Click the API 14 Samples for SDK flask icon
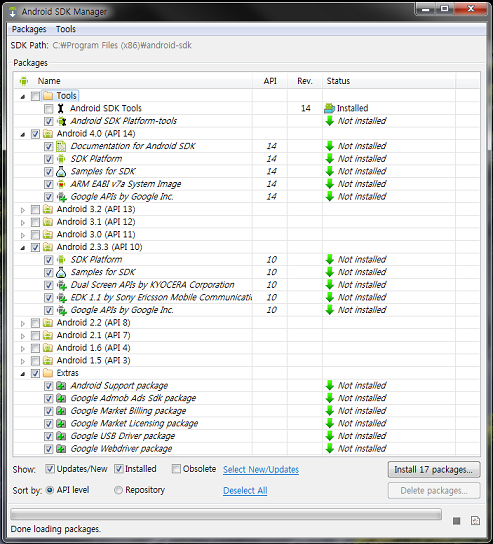Image resolution: width=493 pixels, height=544 pixels. coord(61,171)
